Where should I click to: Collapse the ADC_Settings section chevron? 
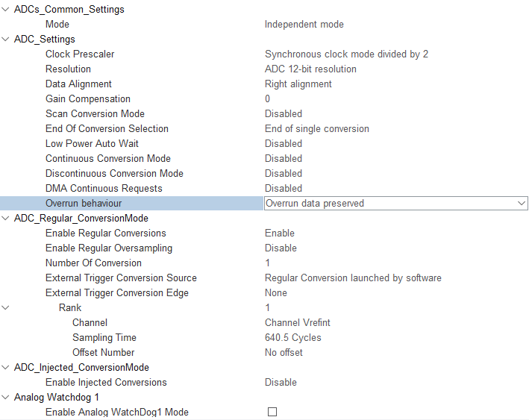coord(5,39)
